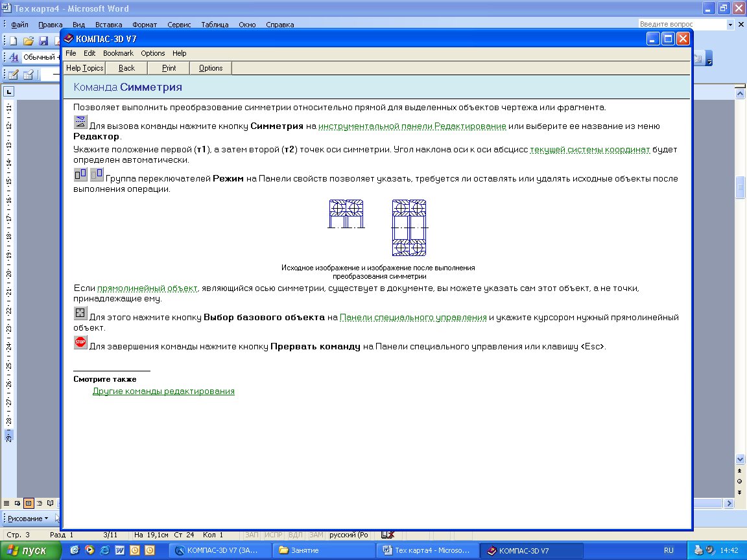The height and width of the screenshot is (560, 747).
Task: Click the media player quick launch icon
Action: tap(89, 550)
